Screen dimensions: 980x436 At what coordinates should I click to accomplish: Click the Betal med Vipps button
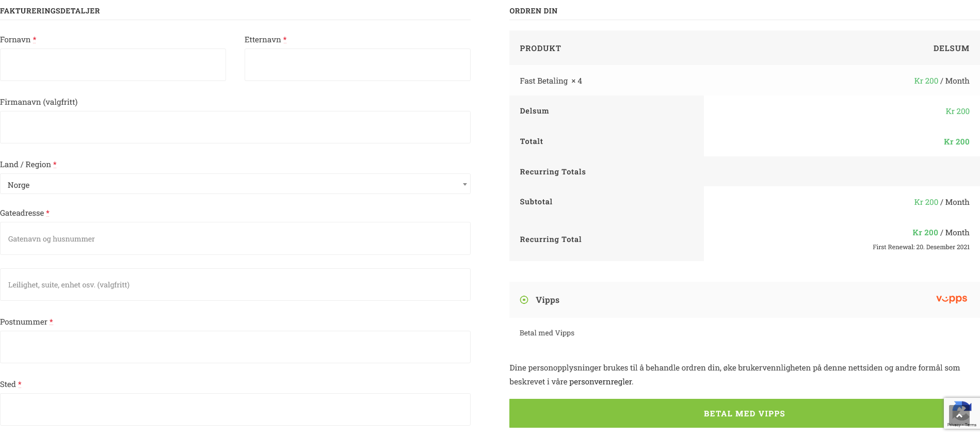(x=744, y=413)
